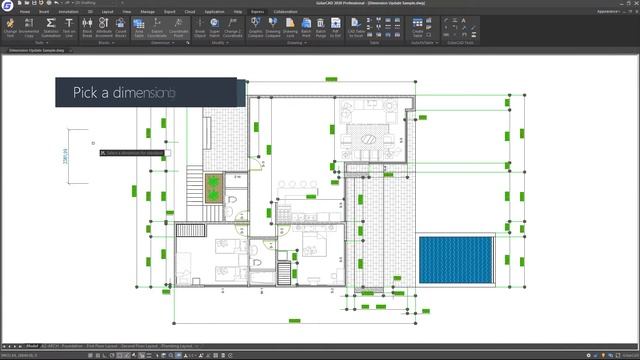This screenshot has height=360, width=640.
Task: Choose the Text on Line tool
Action: click(x=69, y=28)
